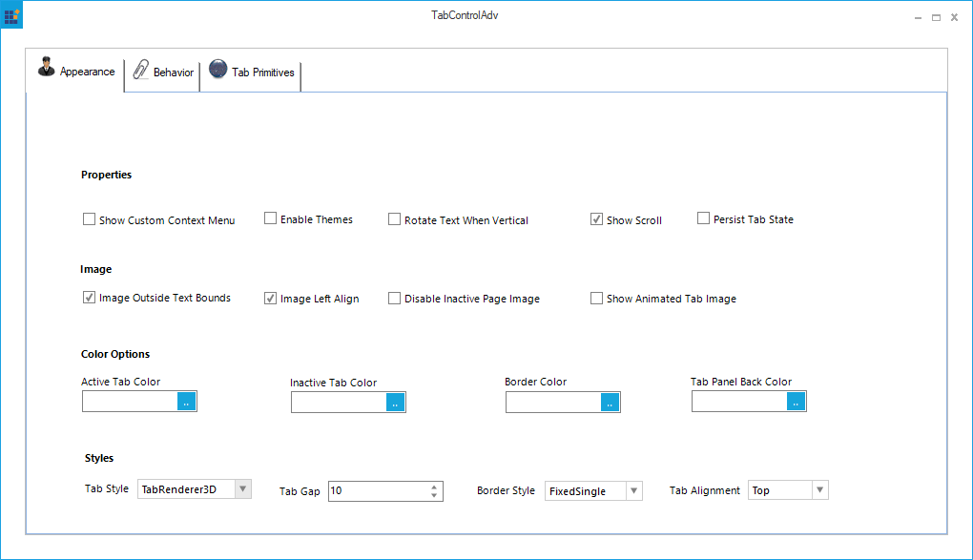
Task: Click the person icon on Appearance tab
Action: click(x=46, y=68)
